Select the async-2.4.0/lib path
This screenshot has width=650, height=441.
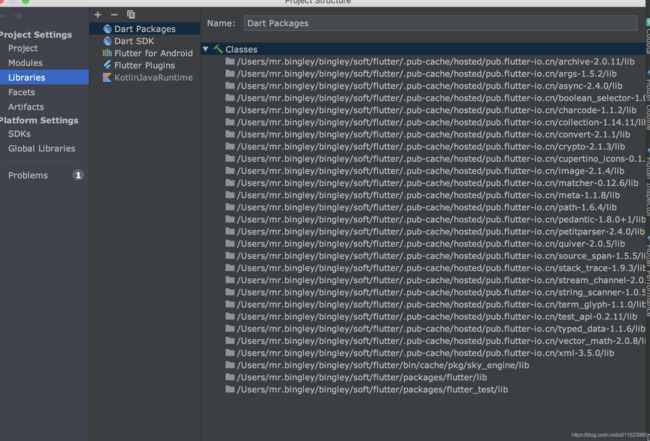pyautogui.click(x=429, y=86)
